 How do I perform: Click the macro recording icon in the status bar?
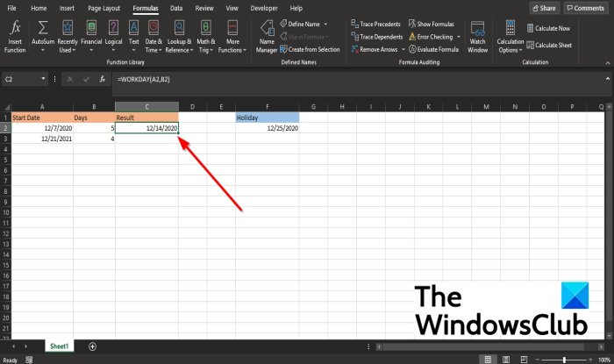(29, 360)
